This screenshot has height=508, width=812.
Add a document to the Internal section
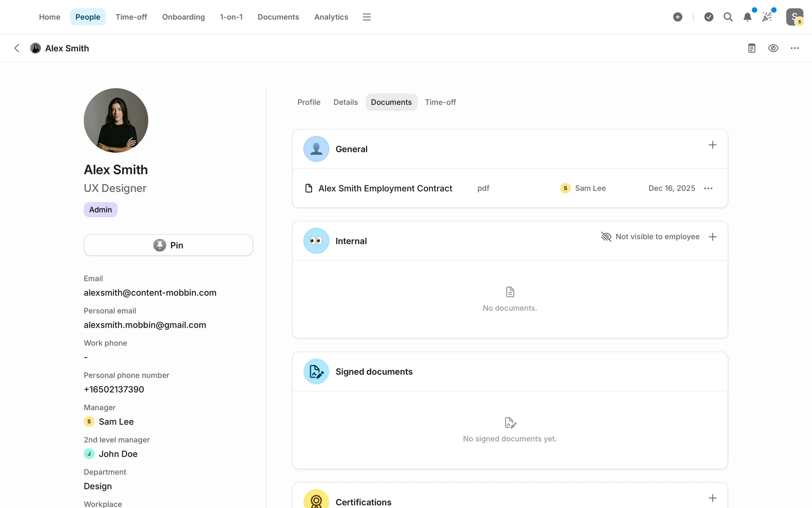[712, 237]
